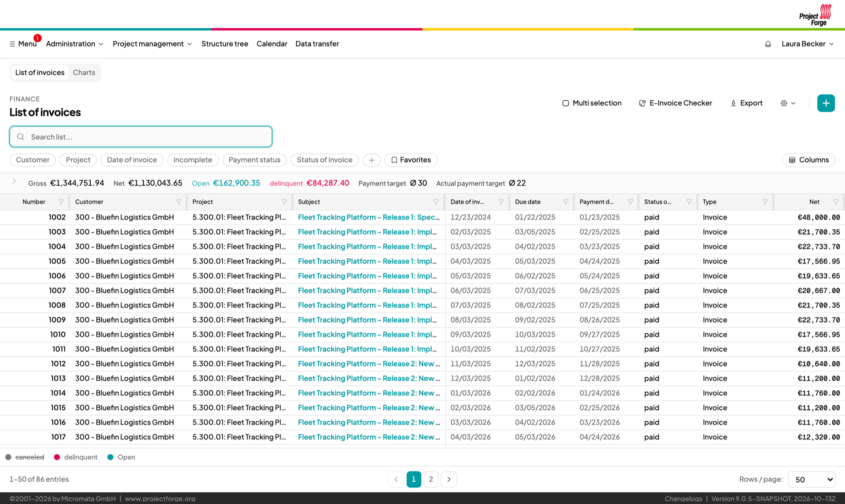Screen dimensions: 845x504
Task: Click the Export button
Action: point(746,103)
